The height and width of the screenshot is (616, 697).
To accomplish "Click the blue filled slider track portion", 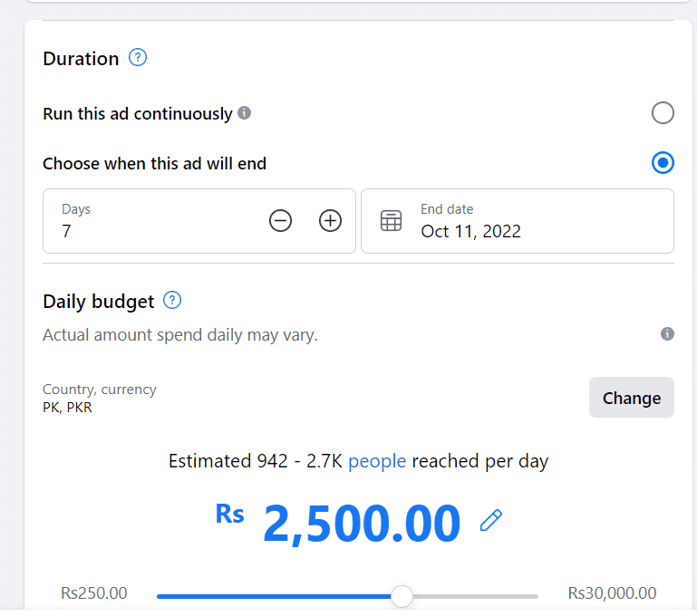I will 272,596.
